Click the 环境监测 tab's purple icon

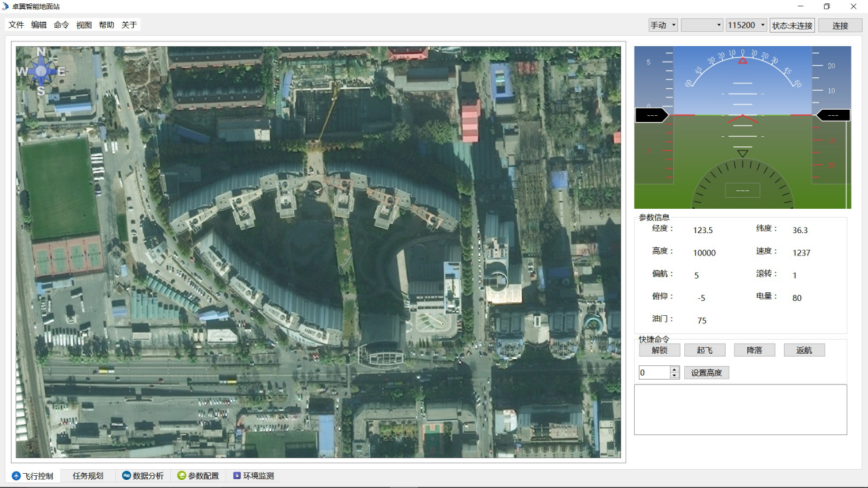[237, 476]
